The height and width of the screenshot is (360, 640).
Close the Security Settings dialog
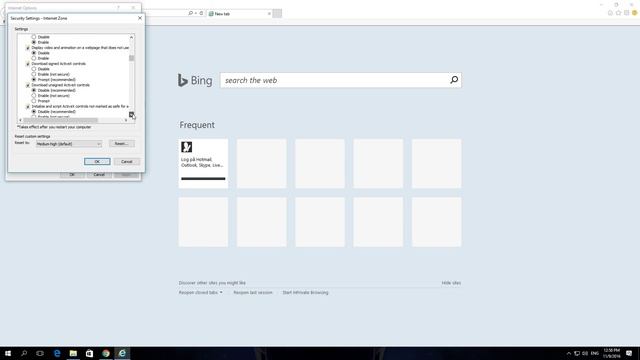coord(140,18)
